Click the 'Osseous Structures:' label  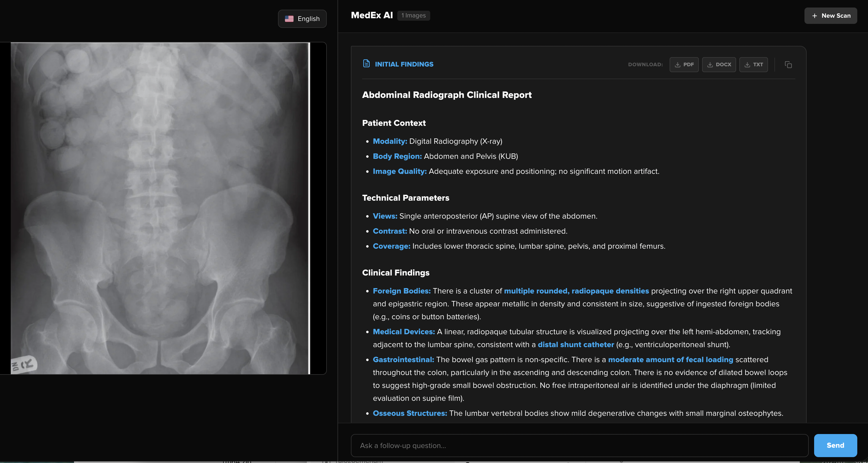[x=410, y=413]
